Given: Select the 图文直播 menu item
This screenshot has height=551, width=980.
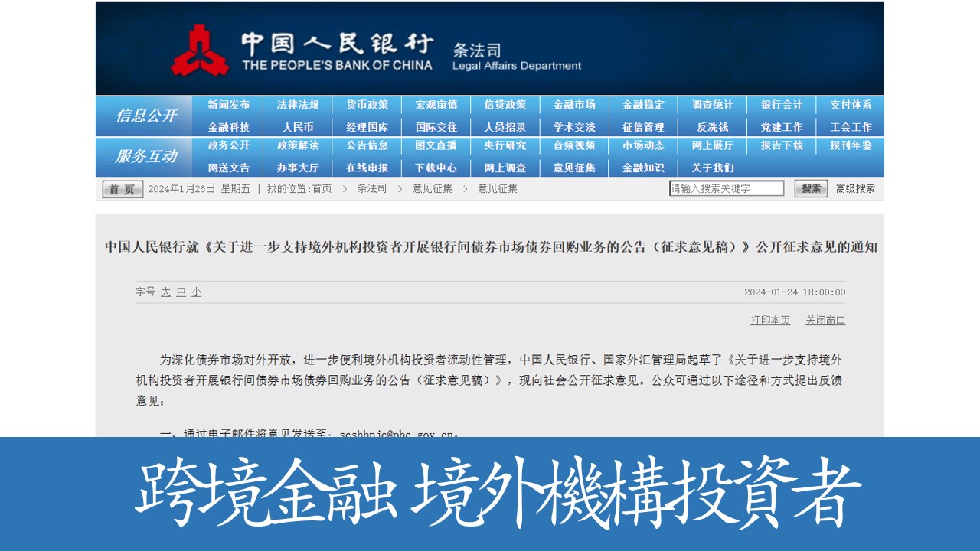Looking at the screenshot, I should click(x=436, y=145).
